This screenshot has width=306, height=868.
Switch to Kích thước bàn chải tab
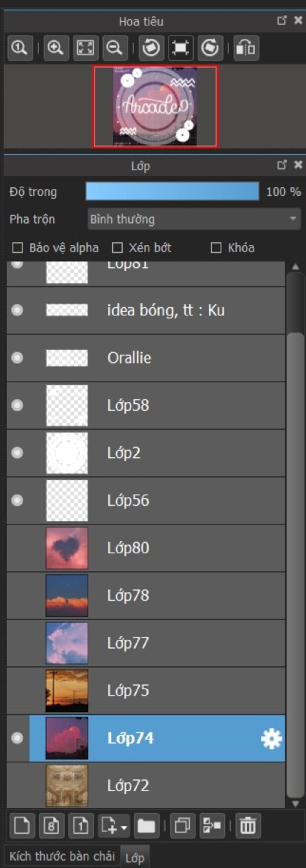coord(62,856)
